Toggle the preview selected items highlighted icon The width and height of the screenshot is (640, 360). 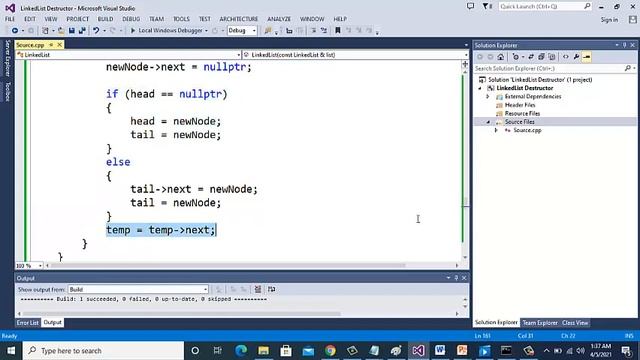click(587, 57)
